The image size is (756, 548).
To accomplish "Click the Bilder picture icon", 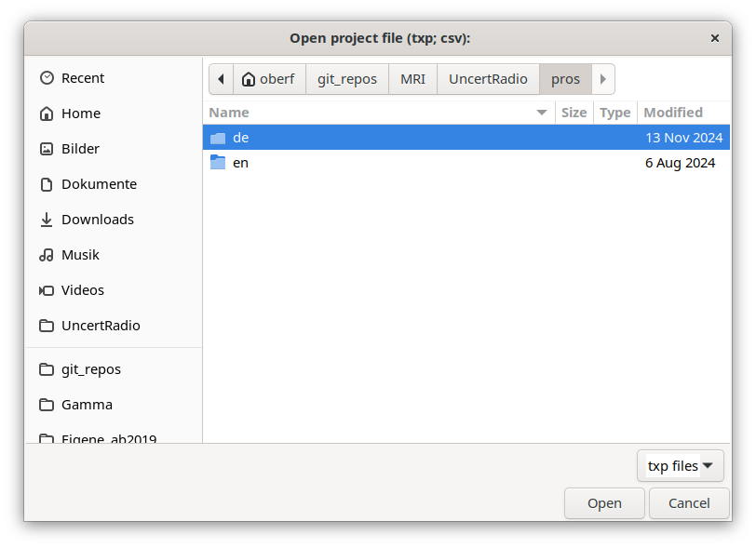I will [x=47, y=149].
